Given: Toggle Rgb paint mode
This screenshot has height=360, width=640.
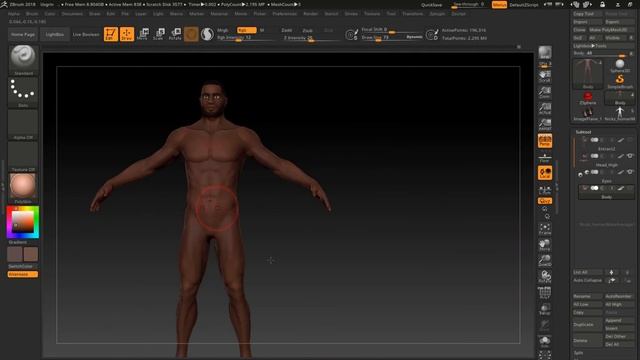Looking at the screenshot, I should (246, 30).
